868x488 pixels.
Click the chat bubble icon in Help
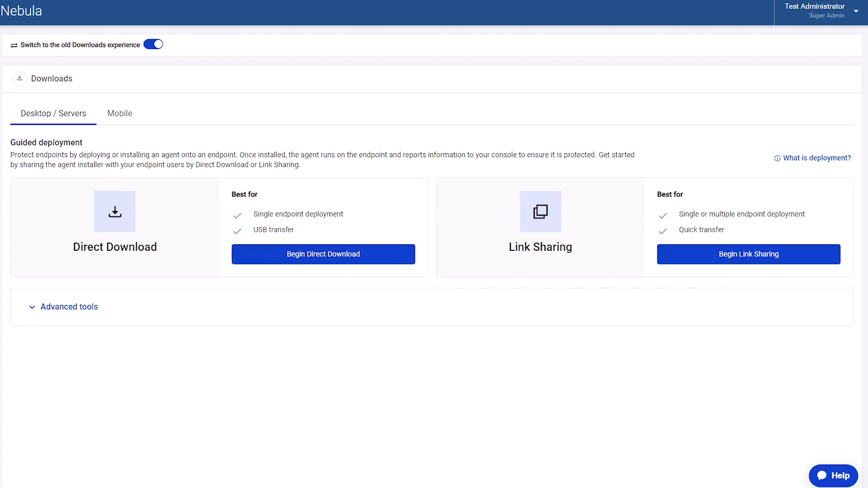(x=822, y=475)
